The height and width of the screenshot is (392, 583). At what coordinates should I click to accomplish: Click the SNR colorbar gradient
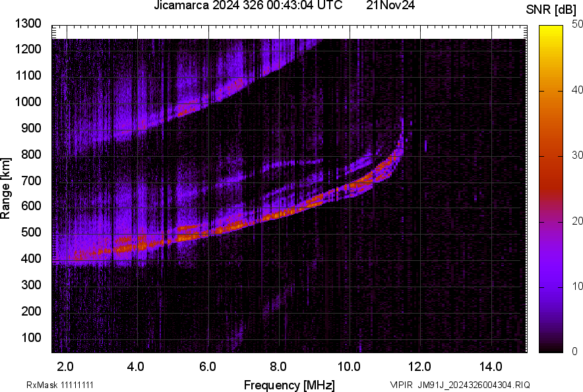point(551,189)
